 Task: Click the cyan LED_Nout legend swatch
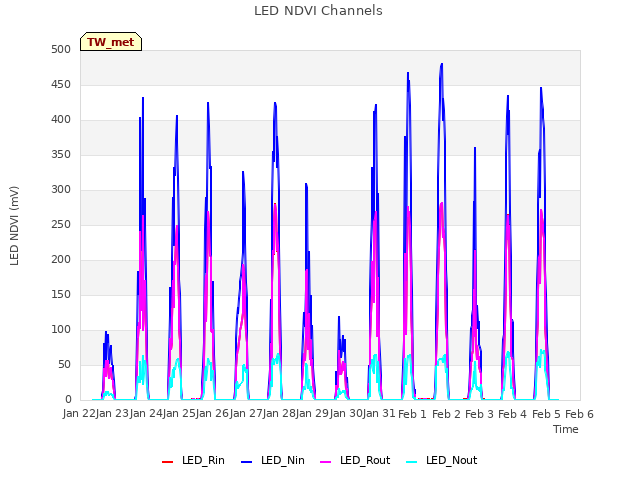[x=412, y=462]
